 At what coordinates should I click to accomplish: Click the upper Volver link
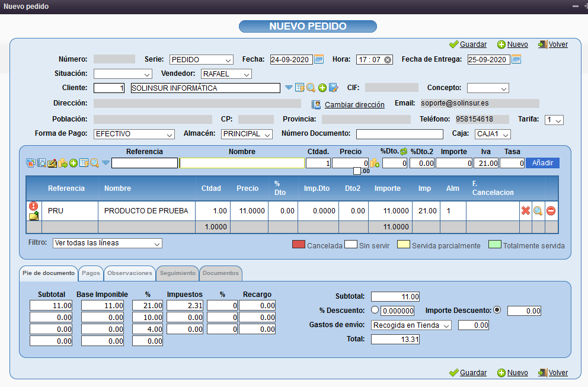558,44
